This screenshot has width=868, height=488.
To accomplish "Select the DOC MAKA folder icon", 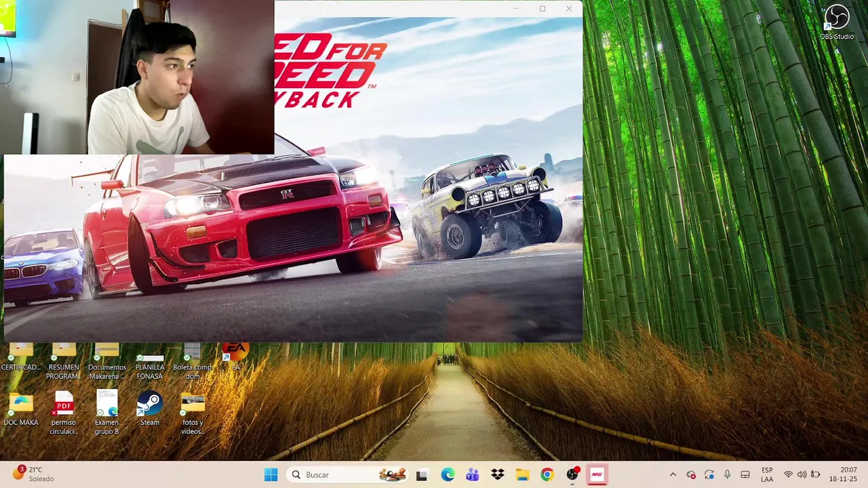I will [21, 409].
